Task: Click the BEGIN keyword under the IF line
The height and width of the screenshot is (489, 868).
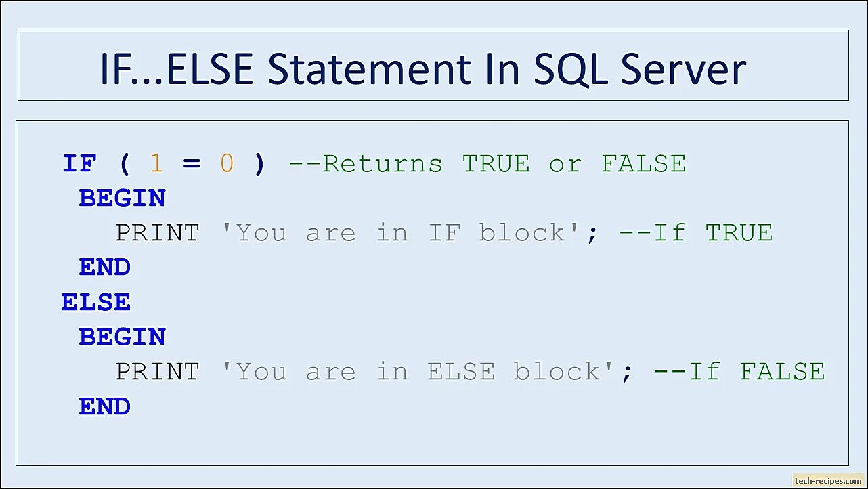Action: click(x=122, y=198)
